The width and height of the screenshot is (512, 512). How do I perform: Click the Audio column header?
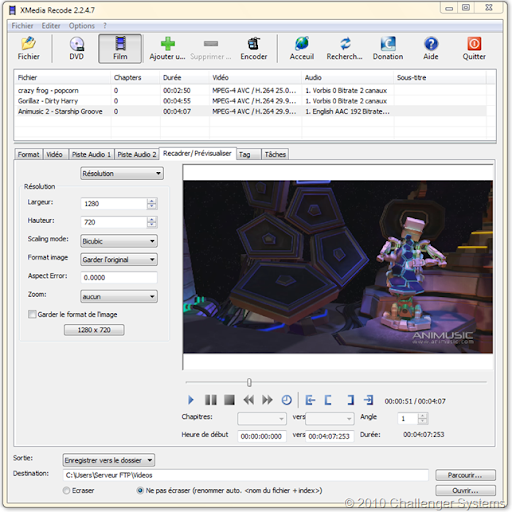coord(347,77)
